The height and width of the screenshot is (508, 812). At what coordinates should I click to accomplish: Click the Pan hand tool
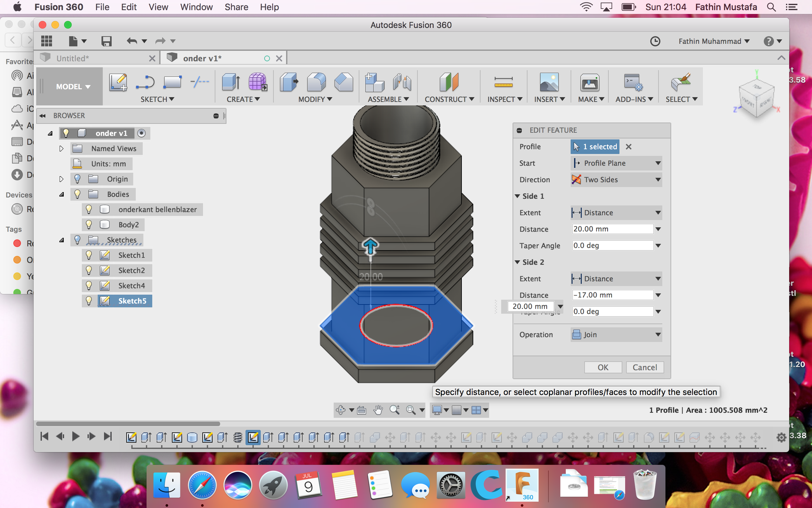378,410
